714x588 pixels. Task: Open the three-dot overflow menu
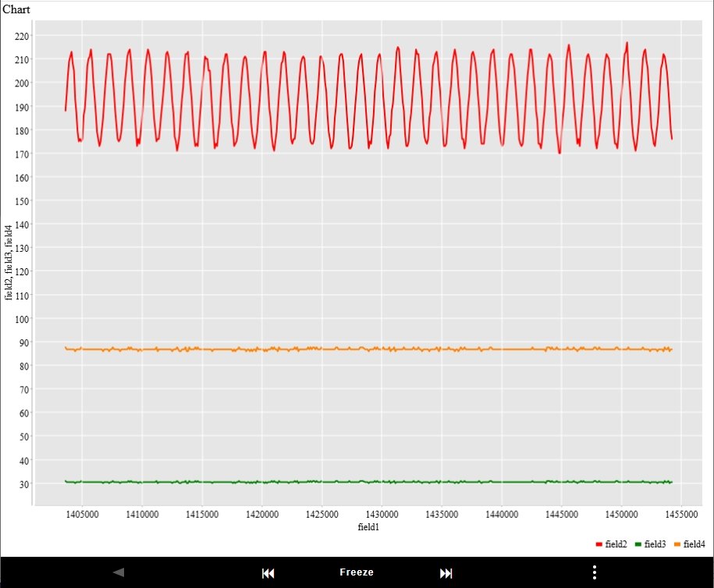click(x=595, y=572)
